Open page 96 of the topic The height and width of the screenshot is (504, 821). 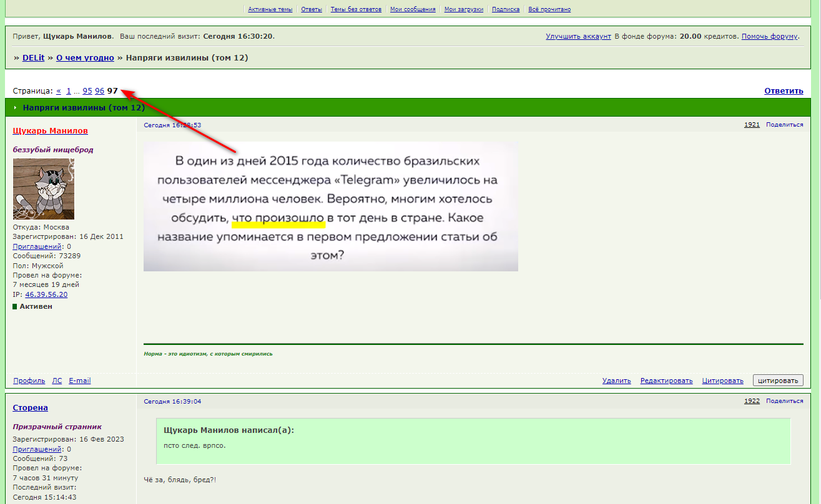[x=100, y=91]
